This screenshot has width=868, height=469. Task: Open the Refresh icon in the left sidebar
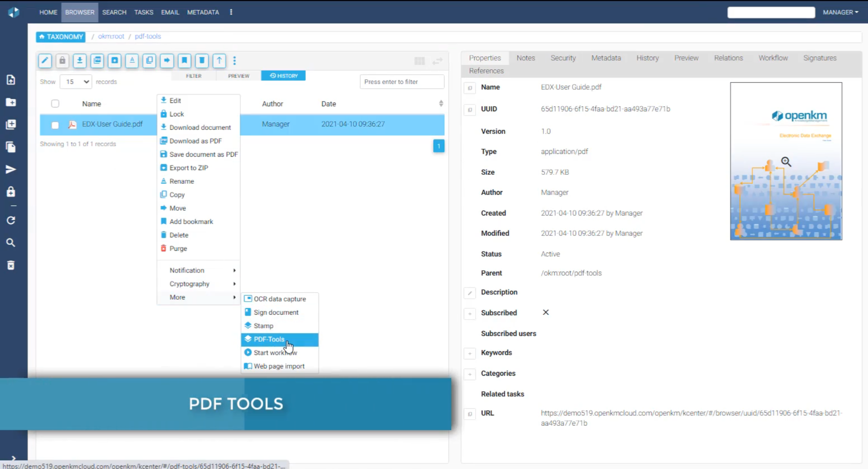(x=11, y=220)
